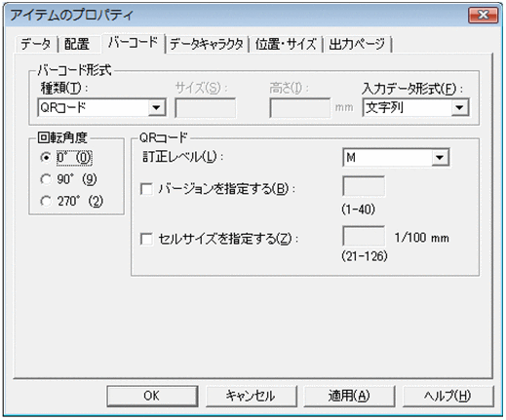Open the 種類 barcode type dropdown
Image resolution: width=506 pixels, height=420 pixels.
coord(101,107)
